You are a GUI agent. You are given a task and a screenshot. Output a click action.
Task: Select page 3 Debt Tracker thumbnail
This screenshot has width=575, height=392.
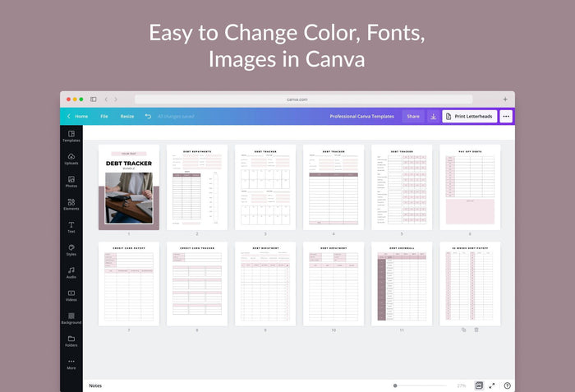click(265, 187)
